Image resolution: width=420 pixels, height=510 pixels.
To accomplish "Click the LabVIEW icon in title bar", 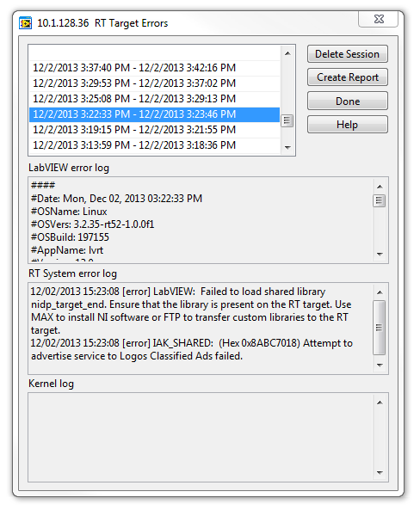I will coord(25,23).
